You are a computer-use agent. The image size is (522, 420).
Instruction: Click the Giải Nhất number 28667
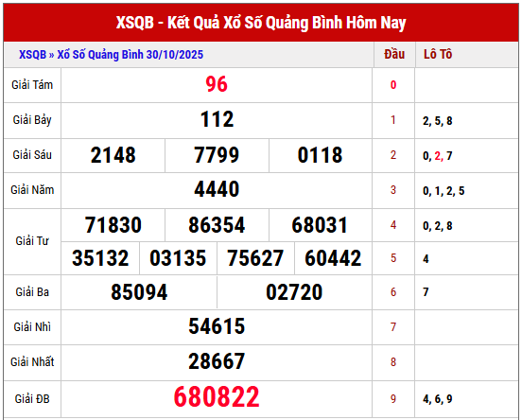click(217, 361)
